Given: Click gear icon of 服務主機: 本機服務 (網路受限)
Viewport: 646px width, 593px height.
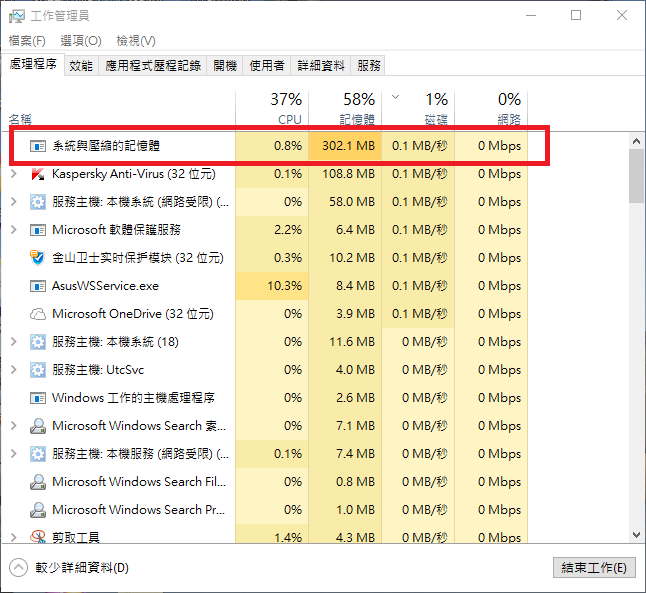Looking at the screenshot, I should click(38, 454).
